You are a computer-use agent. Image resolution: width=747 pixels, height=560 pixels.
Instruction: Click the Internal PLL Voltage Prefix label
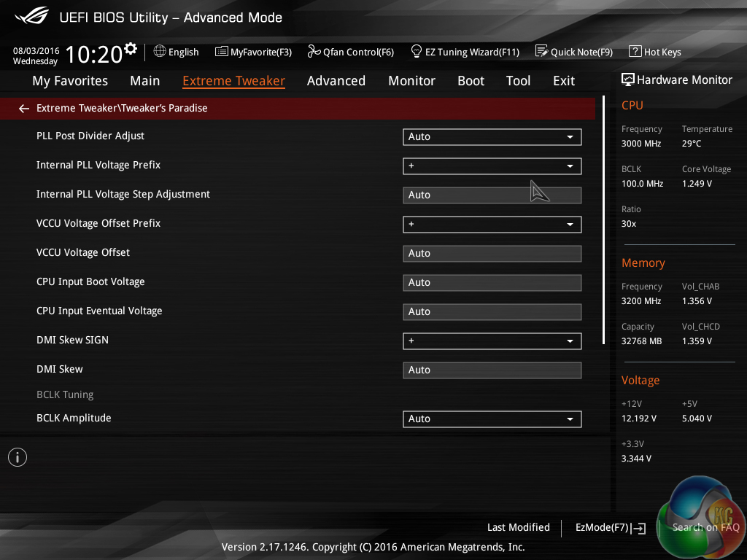click(98, 165)
